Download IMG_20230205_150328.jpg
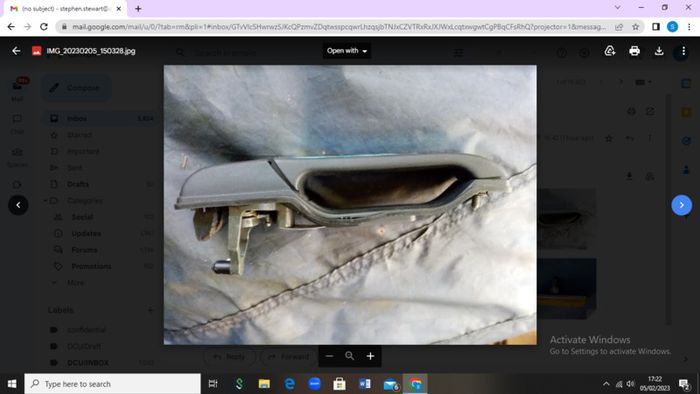 [x=659, y=51]
